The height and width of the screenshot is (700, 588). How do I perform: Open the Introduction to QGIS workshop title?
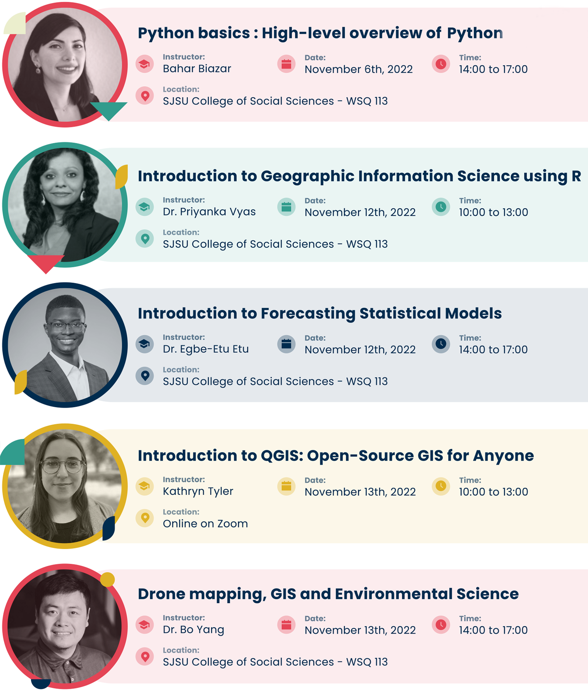click(336, 456)
